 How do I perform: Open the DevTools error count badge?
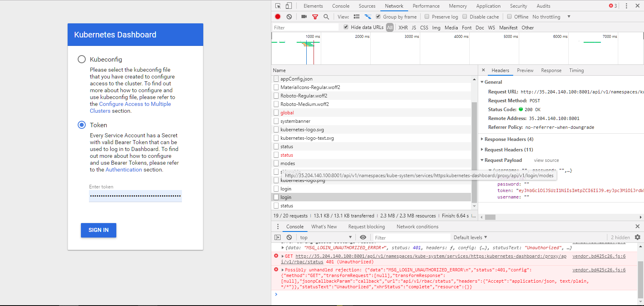pos(613,6)
